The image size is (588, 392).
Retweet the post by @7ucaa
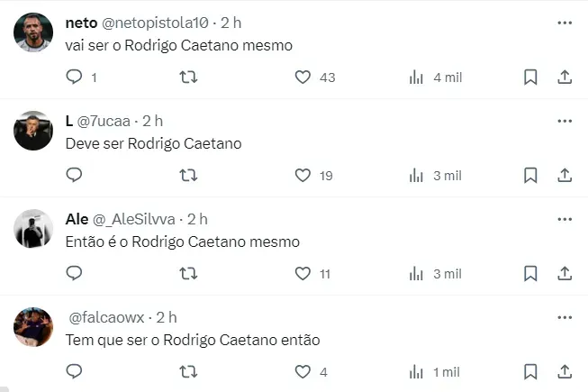pos(189,176)
